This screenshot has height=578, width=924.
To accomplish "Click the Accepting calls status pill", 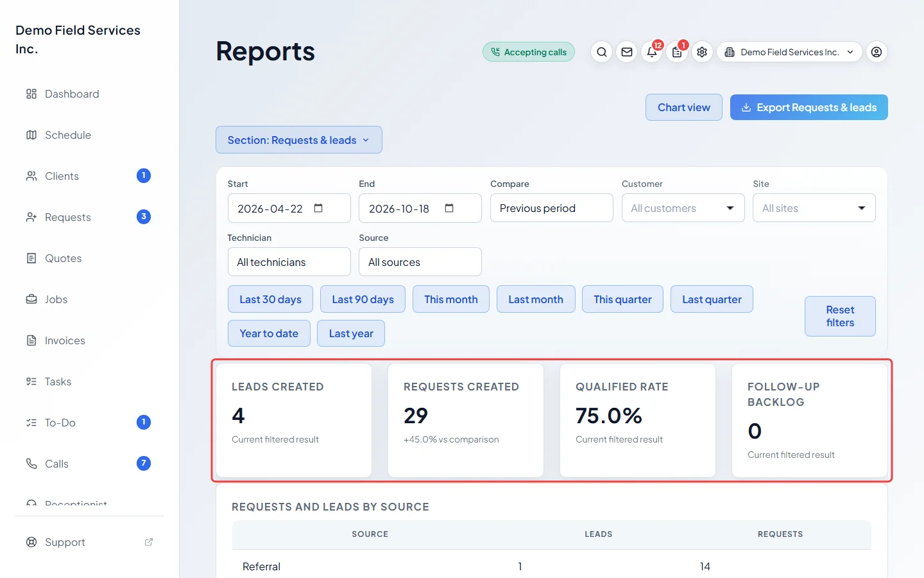I will tap(529, 52).
